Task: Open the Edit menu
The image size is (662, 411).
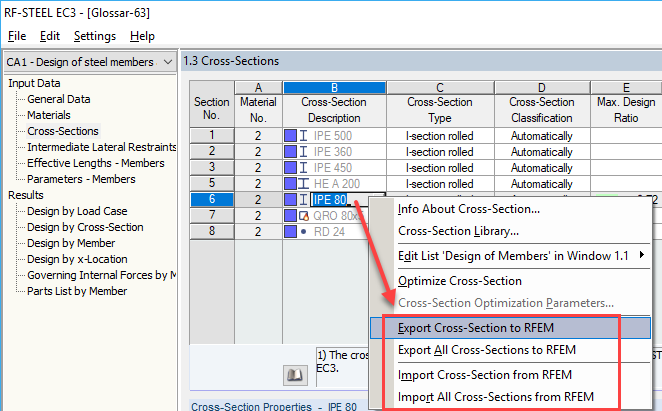Action: pyautogui.click(x=50, y=36)
